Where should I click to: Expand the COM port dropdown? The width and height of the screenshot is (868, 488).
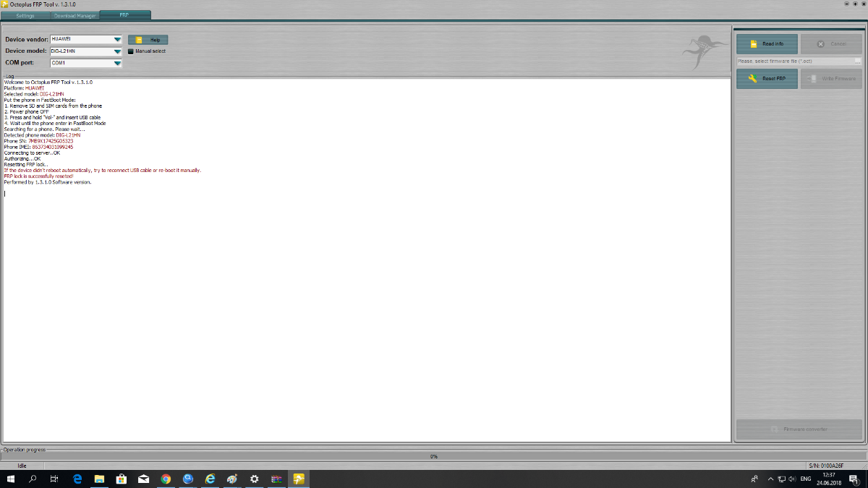117,63
